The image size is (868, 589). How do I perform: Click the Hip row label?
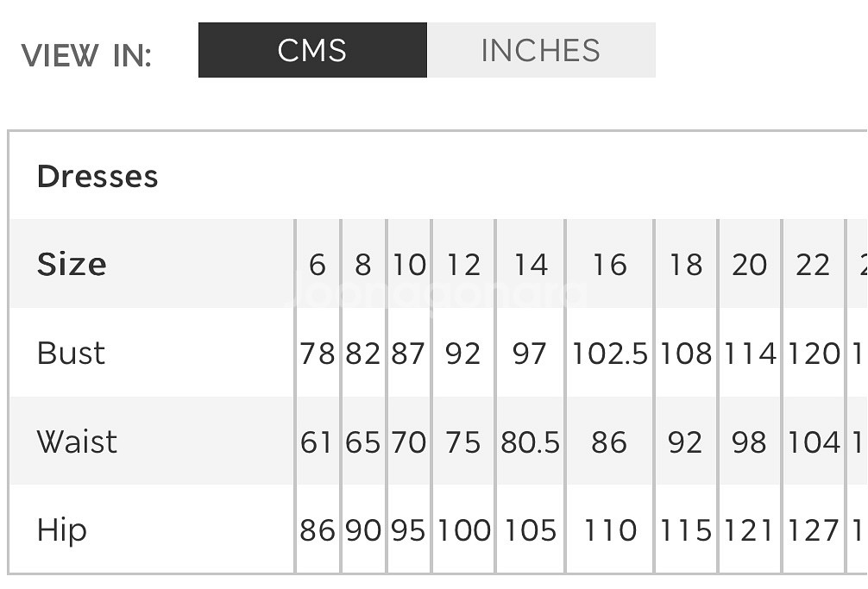coord(62,531)
